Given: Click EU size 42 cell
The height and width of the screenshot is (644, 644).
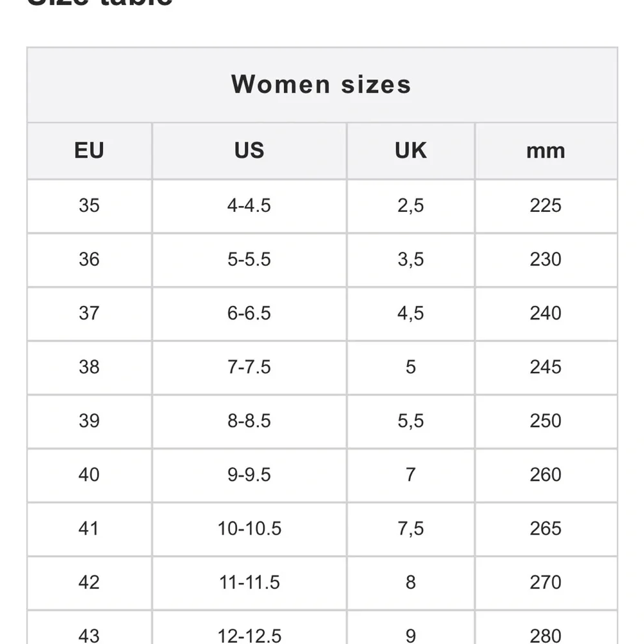Looking at the screenshot, I should pos(89,583).
